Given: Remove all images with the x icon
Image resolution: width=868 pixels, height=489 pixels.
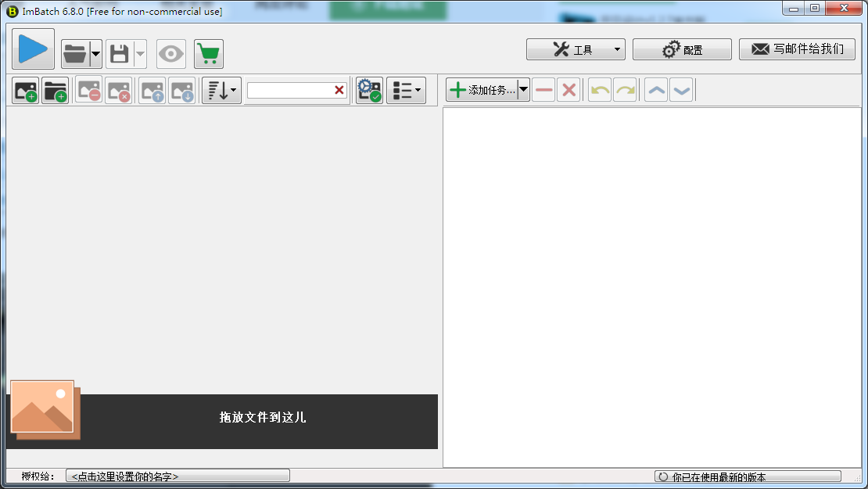Looking at the screenshot, I should (x=118, y=91).
